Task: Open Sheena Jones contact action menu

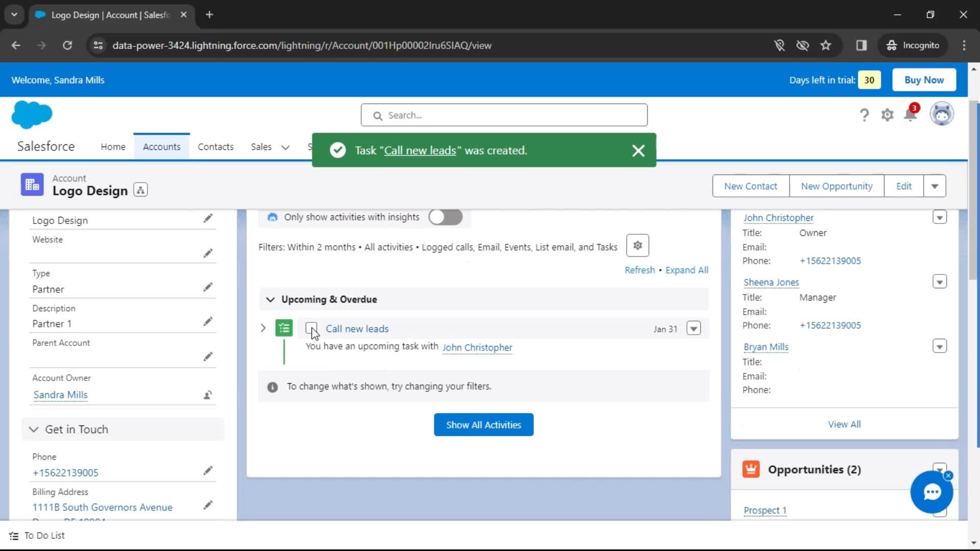Action: [x=940, y=282]
